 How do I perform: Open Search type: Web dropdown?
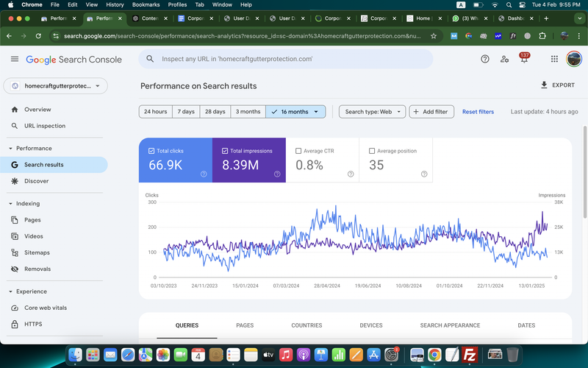click(373, 112)
